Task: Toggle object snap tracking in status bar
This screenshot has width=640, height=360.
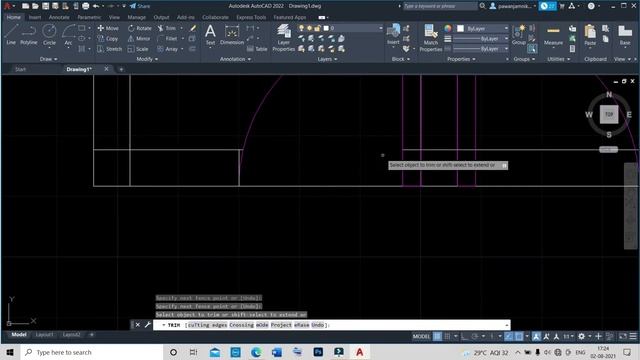Action: [x=509, y=336]
